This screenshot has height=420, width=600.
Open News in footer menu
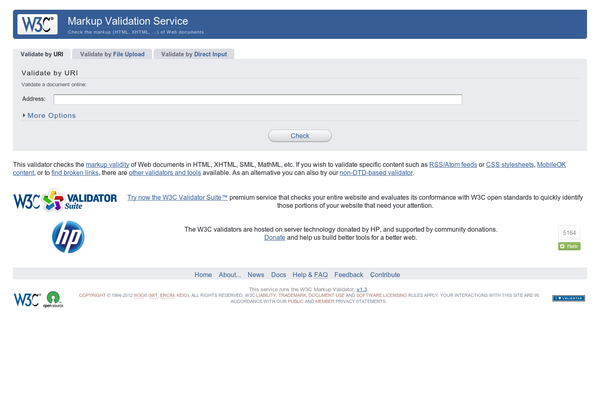256,275
